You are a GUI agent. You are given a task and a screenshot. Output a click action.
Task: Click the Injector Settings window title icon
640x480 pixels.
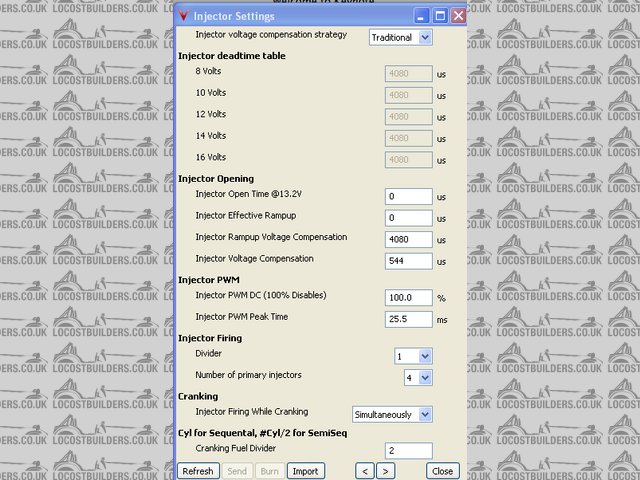(x=183, y=16)
